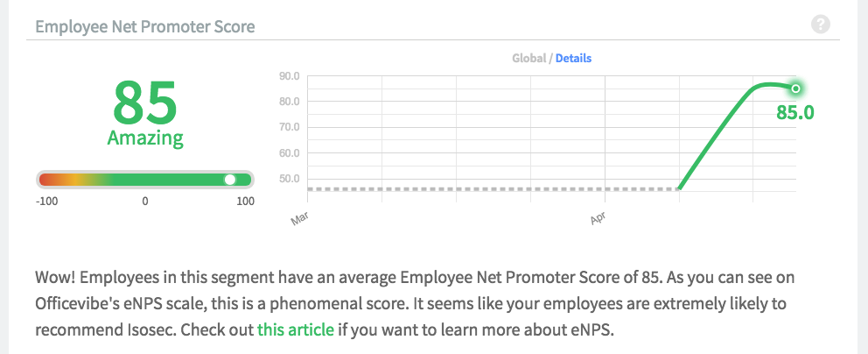The width and height of the screenshot is (868, 354).
Task: Select the Apr label on chart axis
Action: click(598, 219)
